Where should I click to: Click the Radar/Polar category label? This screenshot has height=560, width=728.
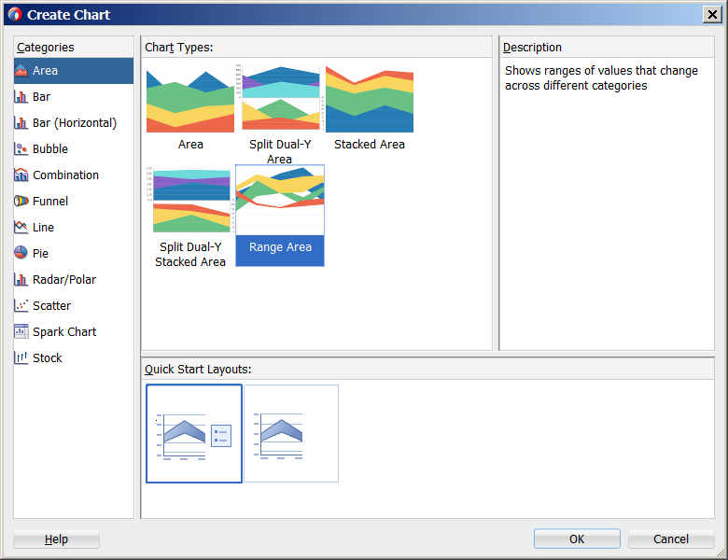coord(64,280)
